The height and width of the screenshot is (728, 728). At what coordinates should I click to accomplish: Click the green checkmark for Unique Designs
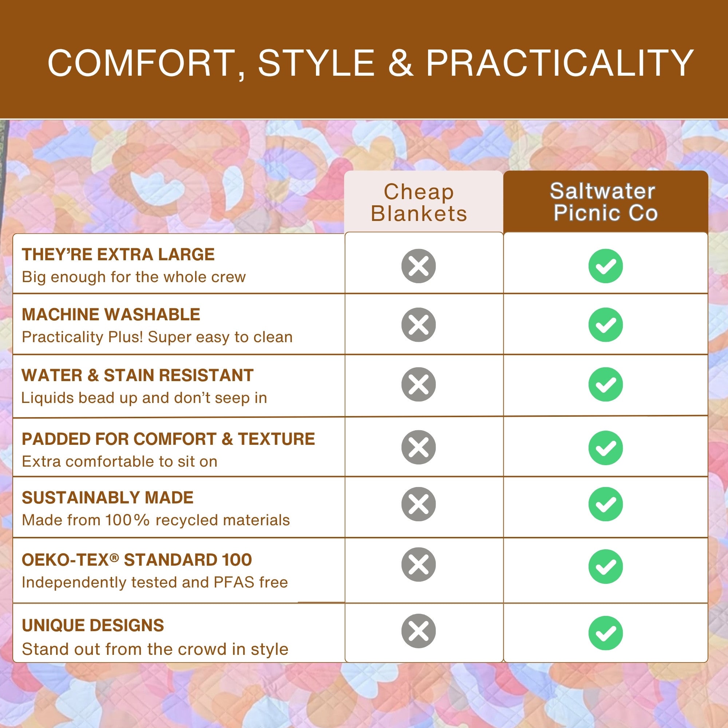tap(605, 633)
